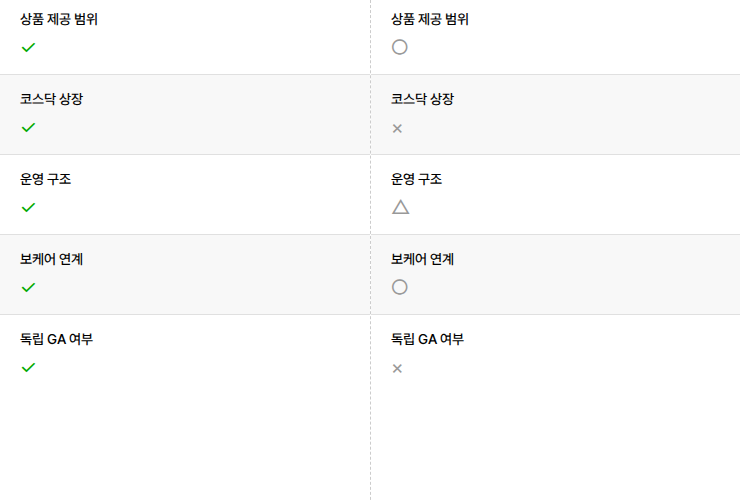
Task: Select right column 상품 제공 범위 label
Action: tap(430, 19)
